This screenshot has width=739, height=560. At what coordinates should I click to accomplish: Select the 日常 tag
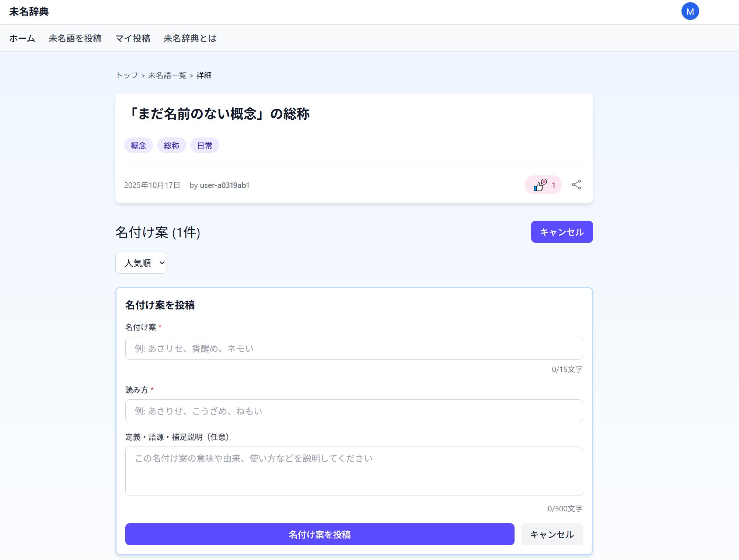[205, 146]
